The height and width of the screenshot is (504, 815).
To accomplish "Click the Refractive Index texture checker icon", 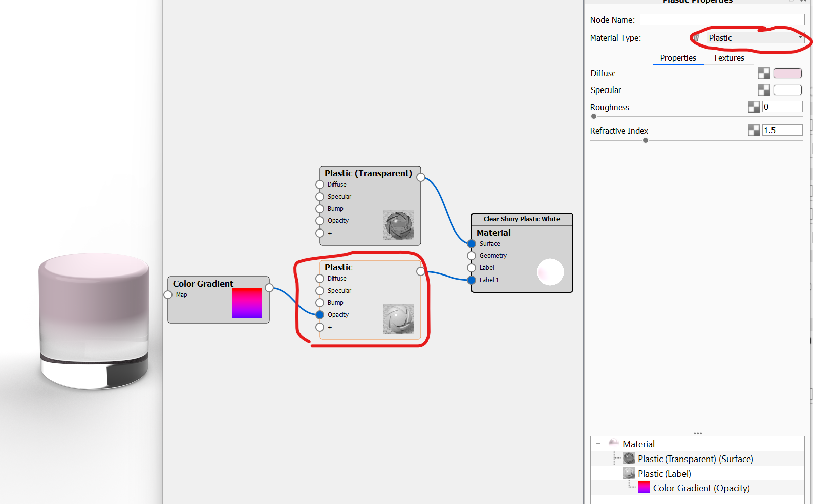I will (x=753, y=130).
